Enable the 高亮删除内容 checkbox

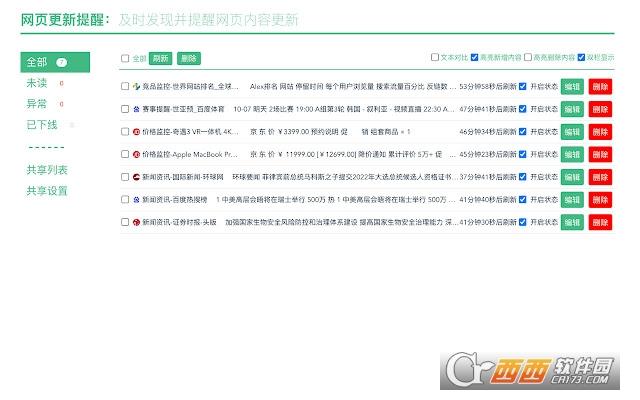point(528,57)
